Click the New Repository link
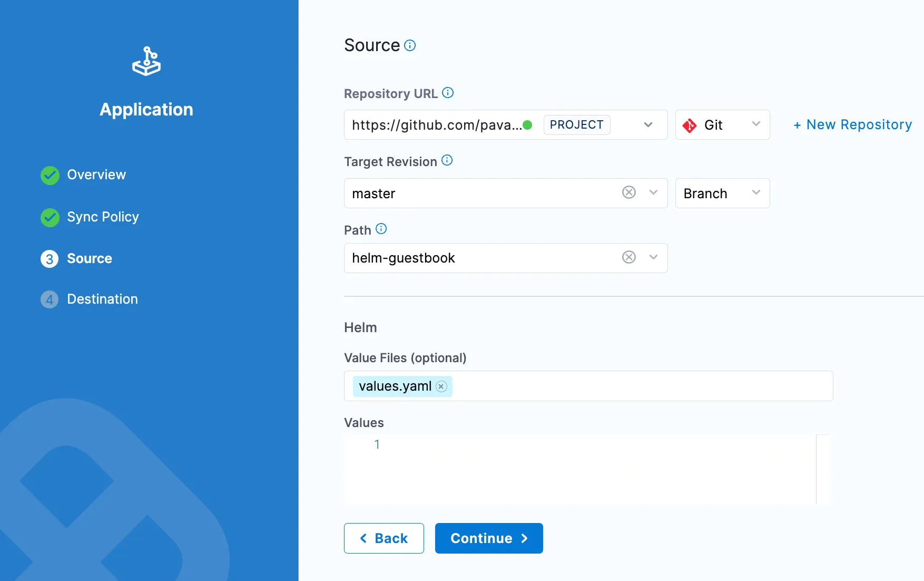The width and height of the screenshot is (924, 581). click(851, 124)
